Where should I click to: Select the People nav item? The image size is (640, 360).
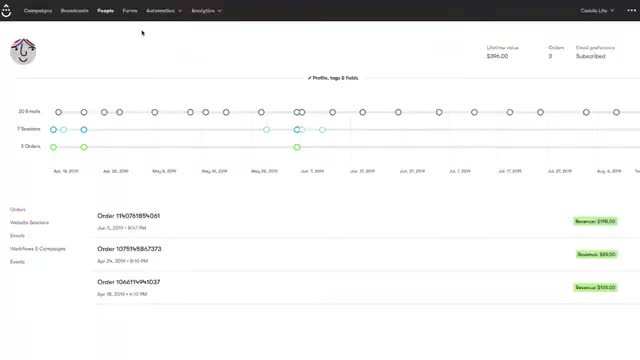click(x=106, y=11)
